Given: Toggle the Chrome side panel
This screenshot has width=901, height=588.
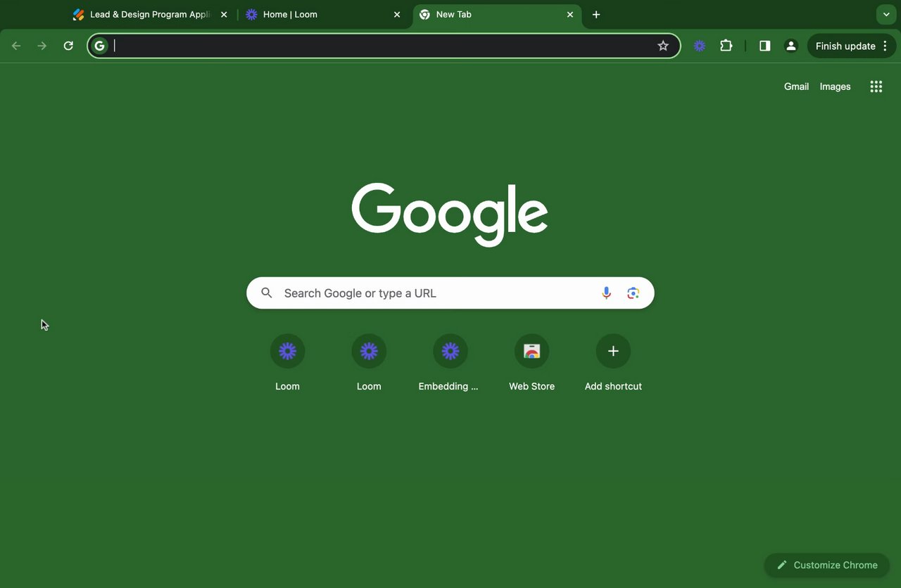Looking at the screenshot, I should [765, 46].
